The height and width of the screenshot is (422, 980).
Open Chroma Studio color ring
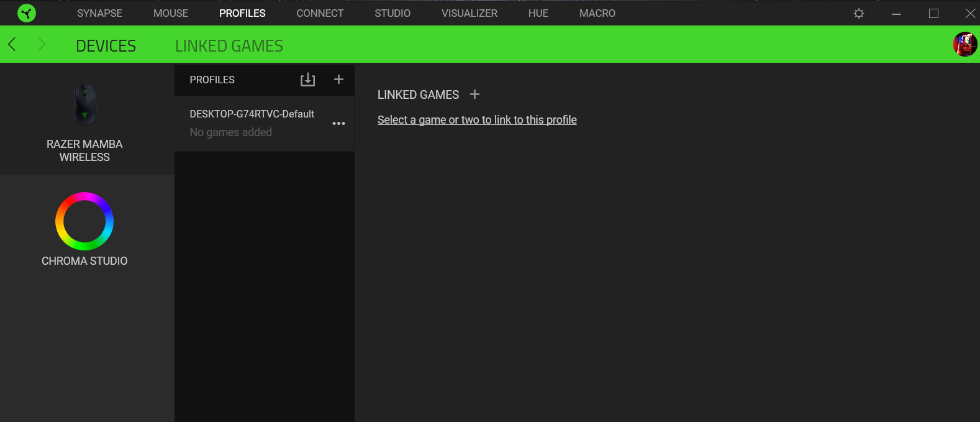(x=84, y=222)
